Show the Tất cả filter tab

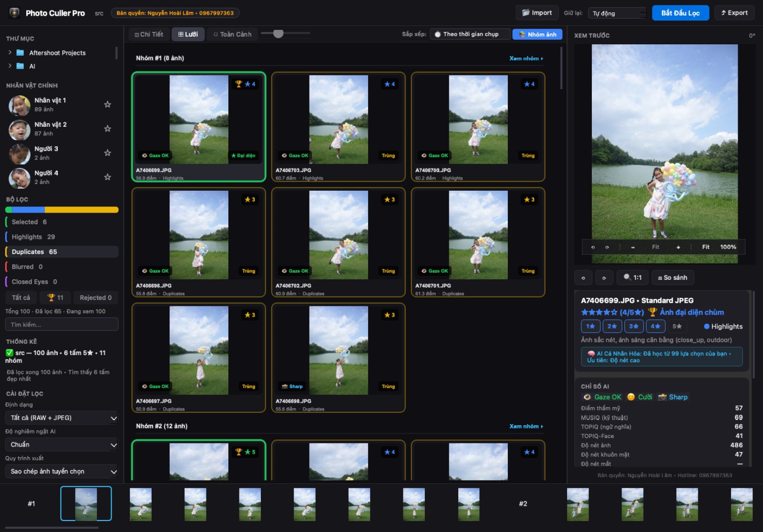(21, 297)
